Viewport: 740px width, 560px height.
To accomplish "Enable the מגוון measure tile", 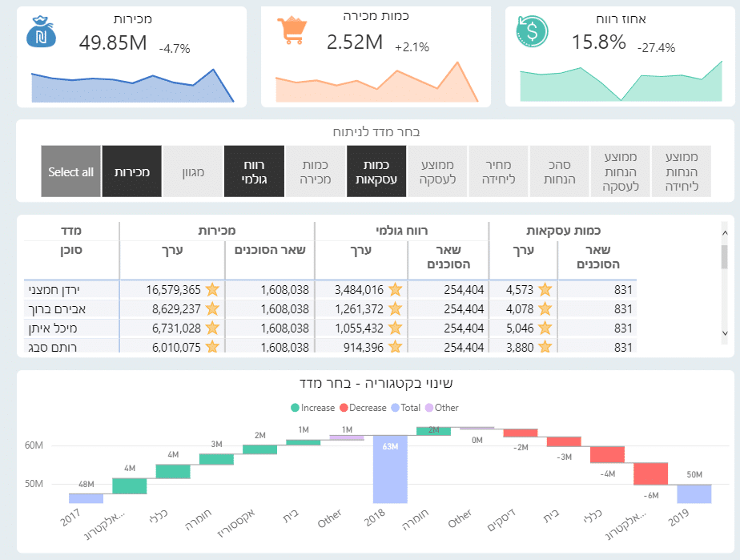I will (193, 171).
